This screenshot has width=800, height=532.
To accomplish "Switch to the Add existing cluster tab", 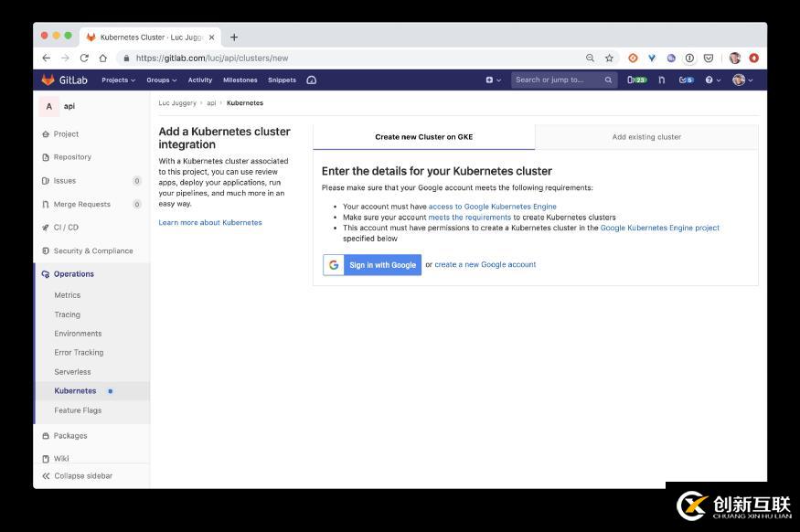I will point(646,137).
